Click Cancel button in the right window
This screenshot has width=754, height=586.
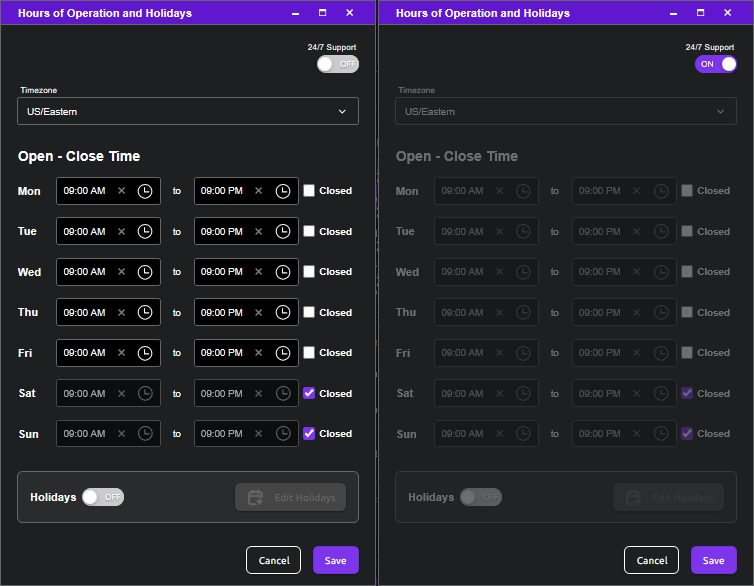click(652, 560)
